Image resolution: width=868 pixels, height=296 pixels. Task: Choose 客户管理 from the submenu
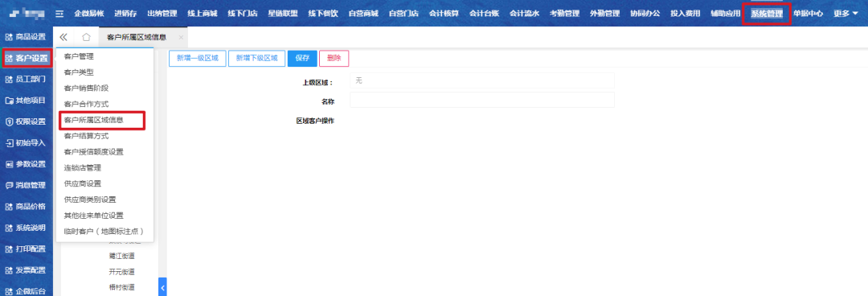click(79, 56)
